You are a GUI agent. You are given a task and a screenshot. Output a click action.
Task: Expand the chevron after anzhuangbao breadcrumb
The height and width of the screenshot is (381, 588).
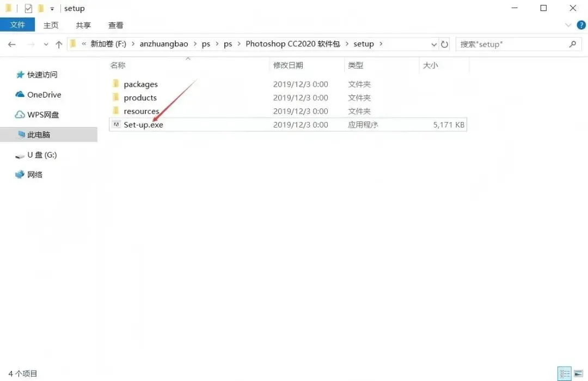point(195,44)
